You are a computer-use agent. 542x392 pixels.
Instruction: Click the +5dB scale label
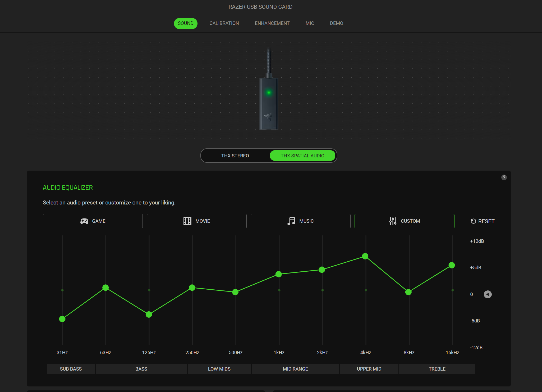pos(476,268)
